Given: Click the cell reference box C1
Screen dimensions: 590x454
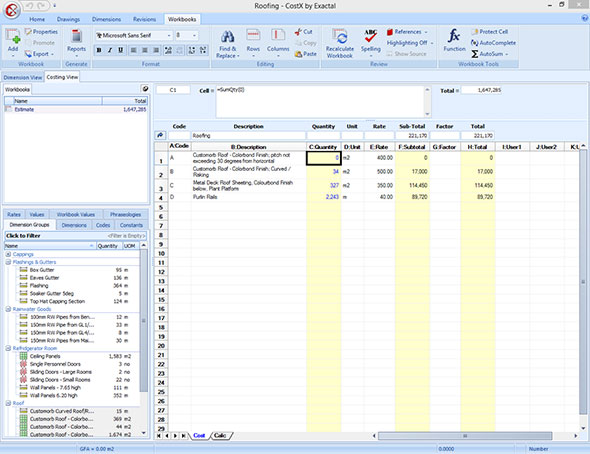Looking at the screenshot, I should pyautogui.click(x=173, y=90).
